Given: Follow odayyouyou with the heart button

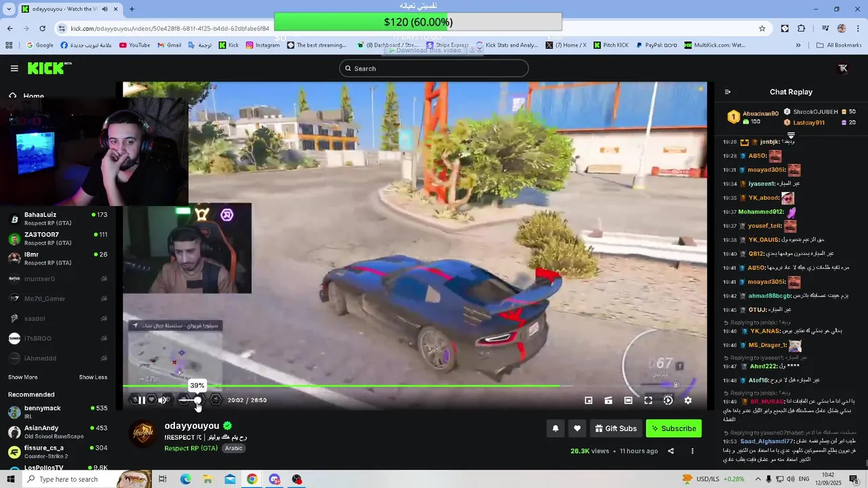Looking at the screenshot, I should point(577,428).
